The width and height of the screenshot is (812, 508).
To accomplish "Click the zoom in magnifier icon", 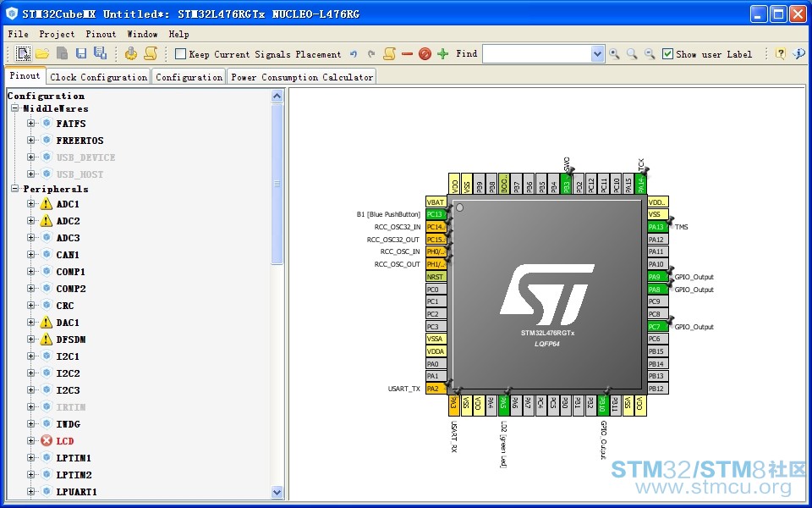I will 614,53.
